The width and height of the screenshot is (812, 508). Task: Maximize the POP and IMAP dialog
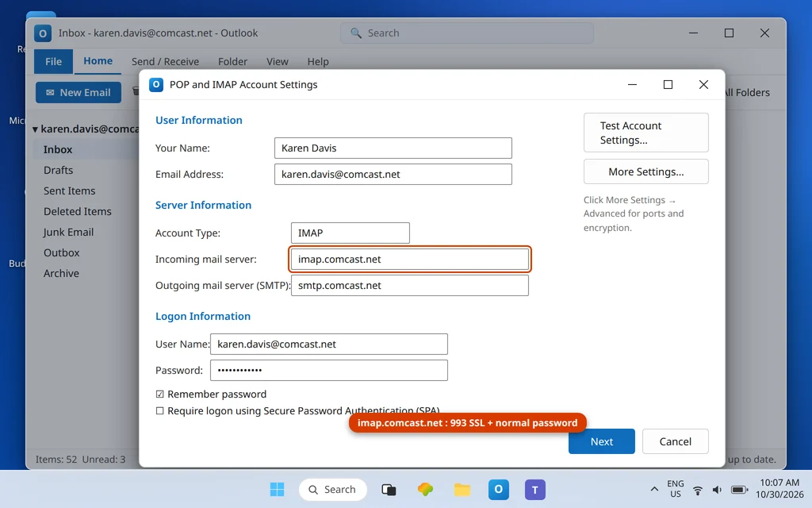point(668,84)
